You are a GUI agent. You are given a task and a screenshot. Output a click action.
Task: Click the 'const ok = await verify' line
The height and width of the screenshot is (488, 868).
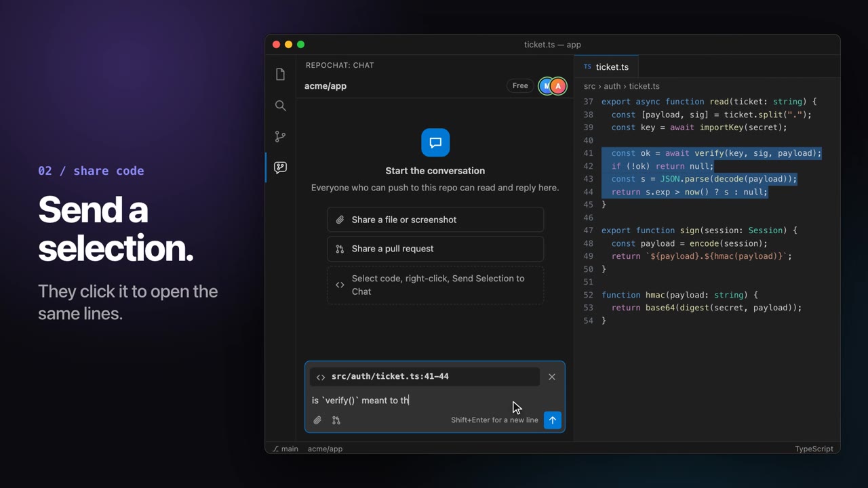716,153
